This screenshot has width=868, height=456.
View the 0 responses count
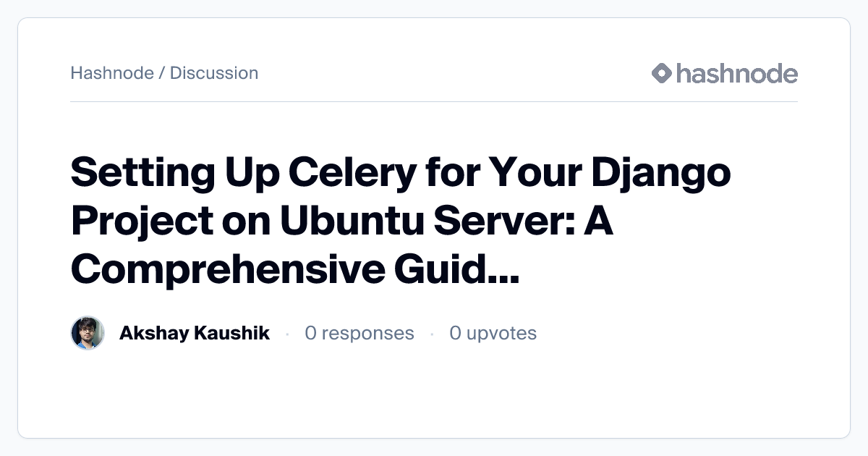tap(359, 333)
